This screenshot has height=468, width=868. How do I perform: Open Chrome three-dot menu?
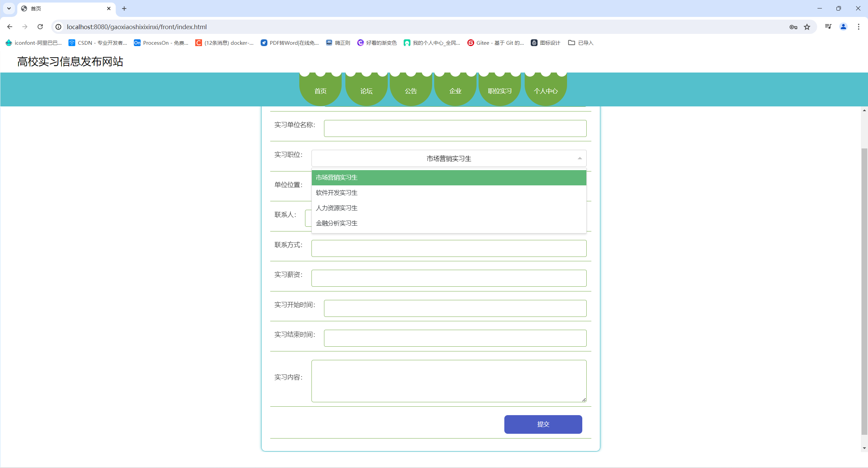[859, 27]
